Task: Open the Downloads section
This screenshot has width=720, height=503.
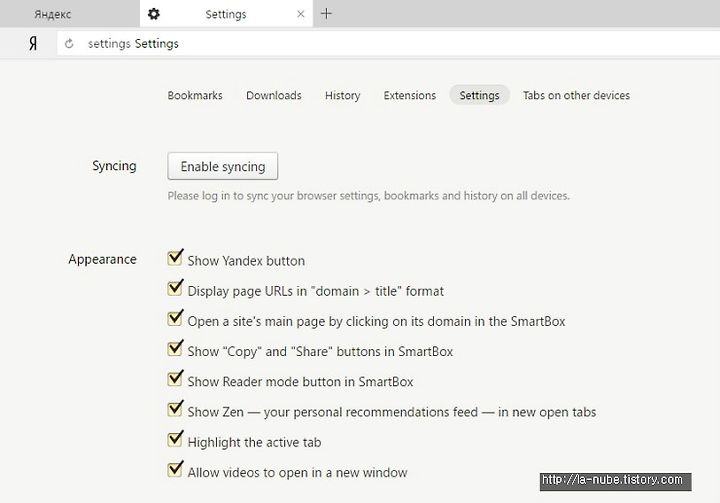Action: click(274, 95)
